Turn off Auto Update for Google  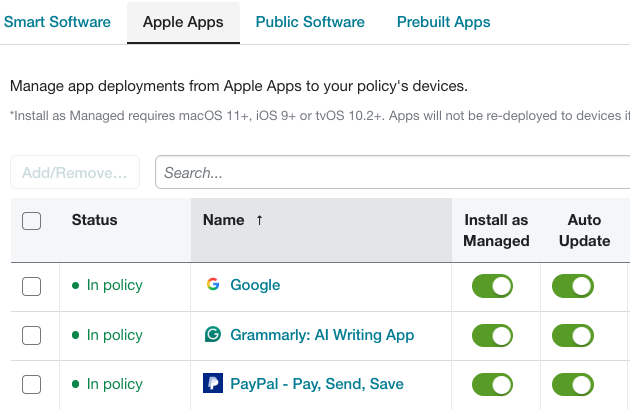[x=573, y=286]
